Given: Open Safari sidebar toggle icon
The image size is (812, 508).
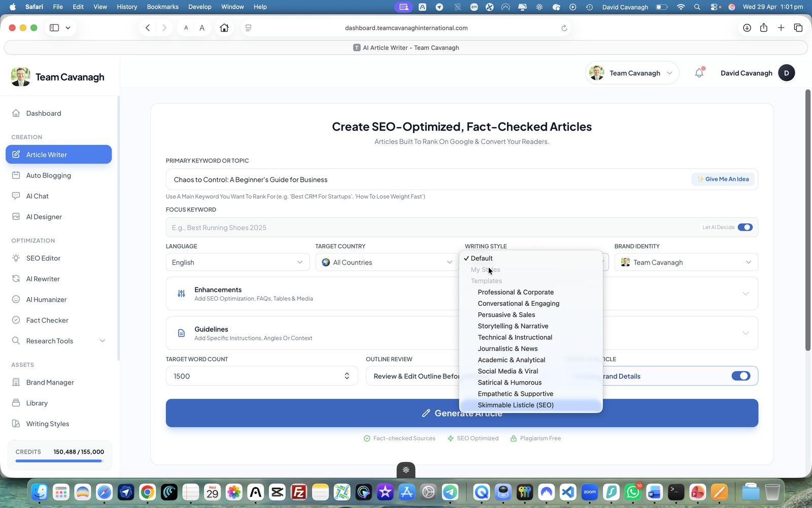Looking at the screenshot, I should (x=54, y=28).
